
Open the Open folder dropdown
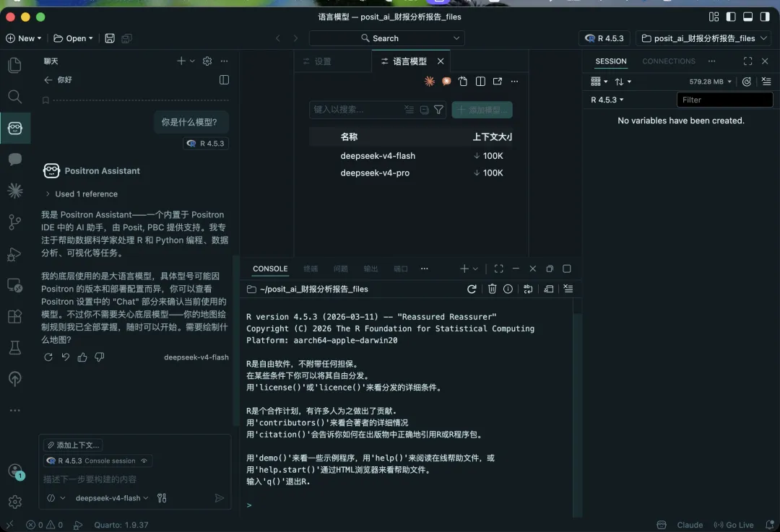pyautogui.click(x=73, y=38)
